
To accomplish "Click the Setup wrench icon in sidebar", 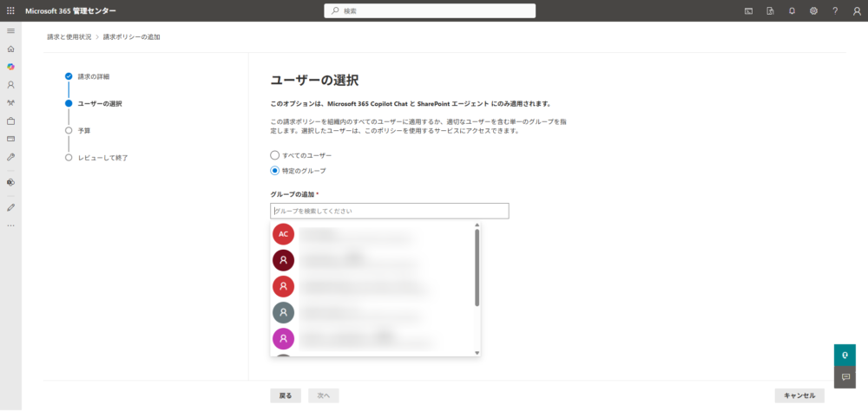I will coord(10,157).
